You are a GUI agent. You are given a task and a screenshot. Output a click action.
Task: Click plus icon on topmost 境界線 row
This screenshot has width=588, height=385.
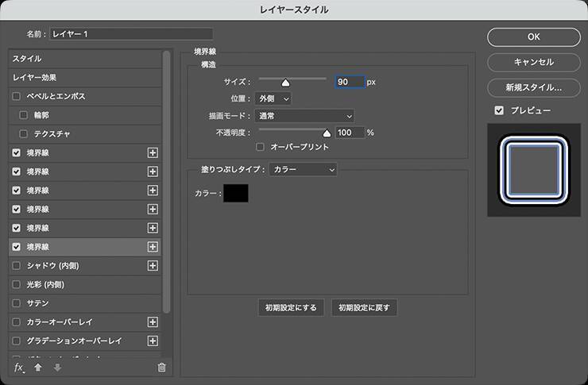coord(153,152)
